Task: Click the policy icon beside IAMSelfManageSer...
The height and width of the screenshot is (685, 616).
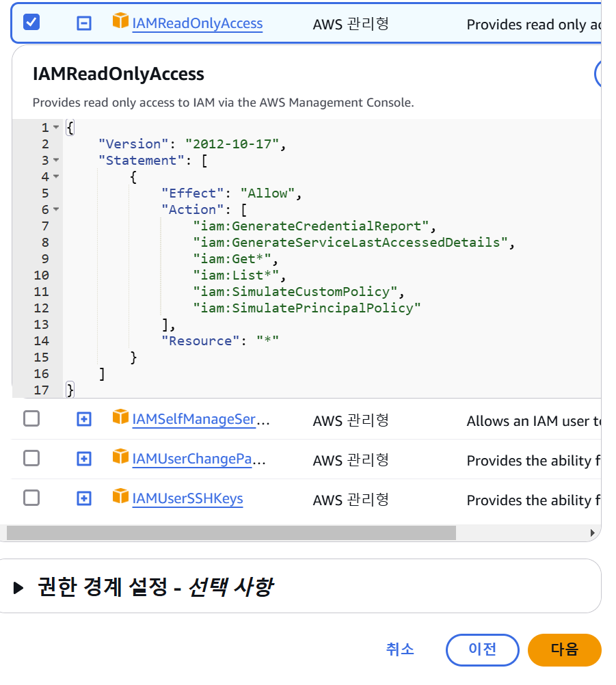Action: 120,417
